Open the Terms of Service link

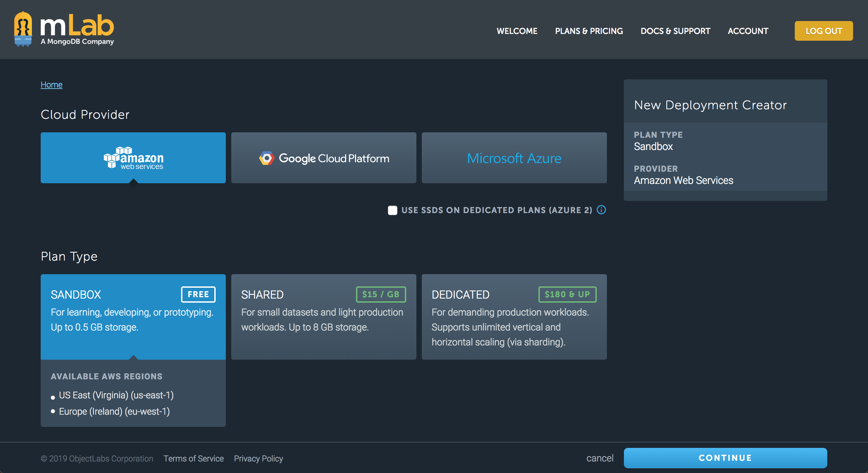[x=194, y=458]
